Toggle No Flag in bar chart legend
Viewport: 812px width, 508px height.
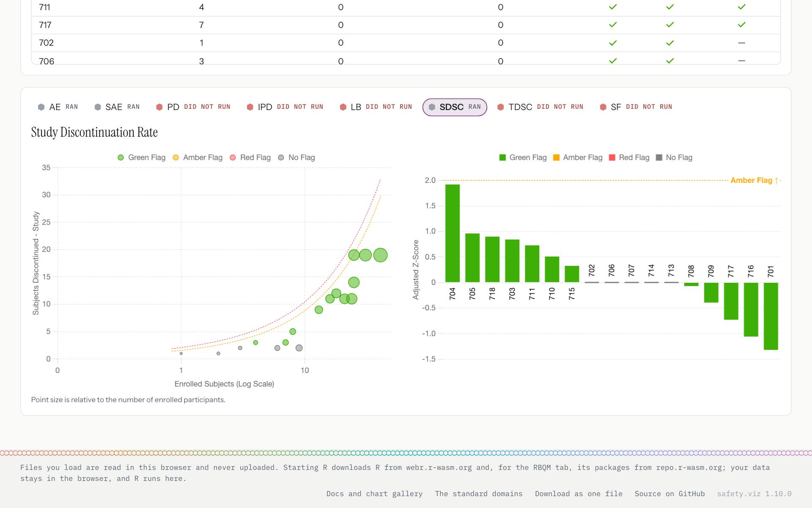point(674,157)
